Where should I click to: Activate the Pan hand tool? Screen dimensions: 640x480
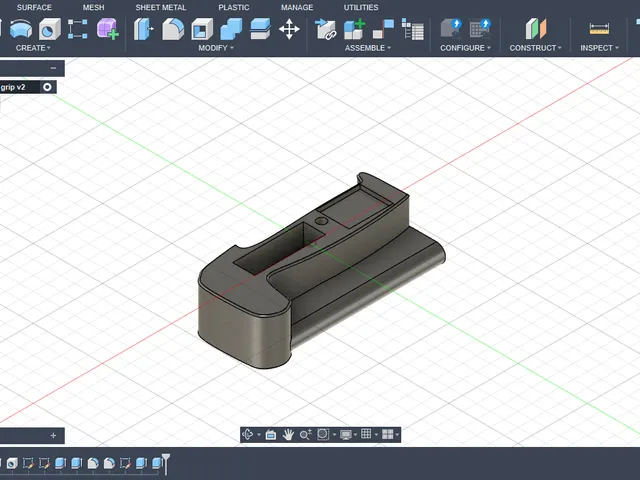(x=288, y=435)
